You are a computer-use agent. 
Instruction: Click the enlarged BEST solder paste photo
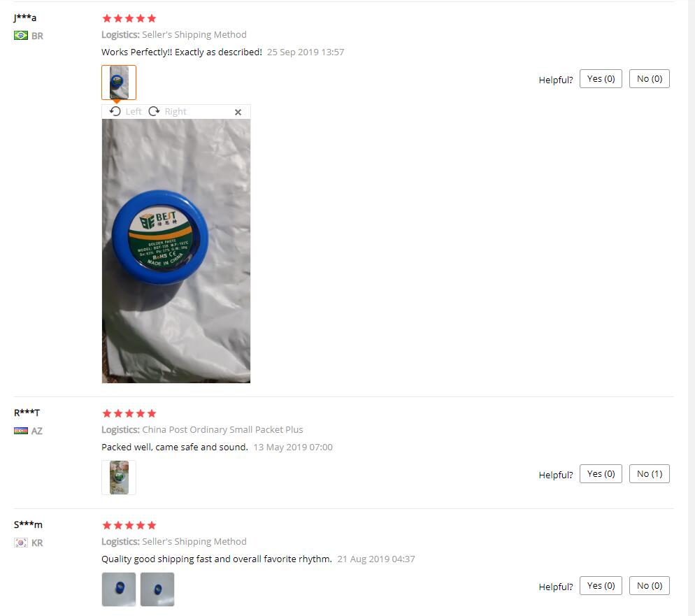(x=176, y=251)
